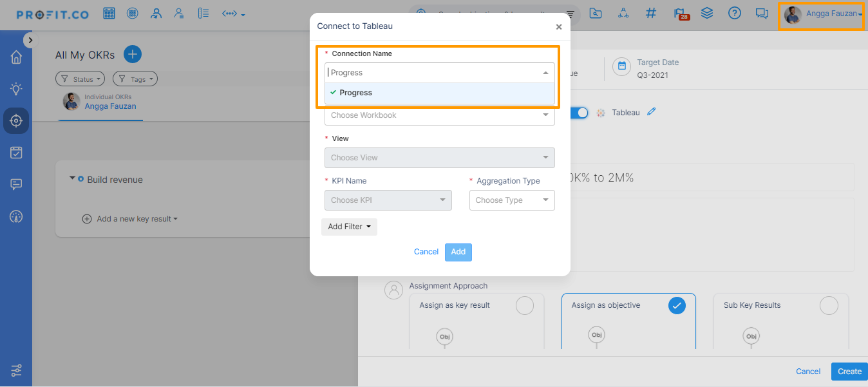Expand the left sidebar with arrow button
Image resolution: width=868 pixels, height=387 pixels.
click(30, 40)
